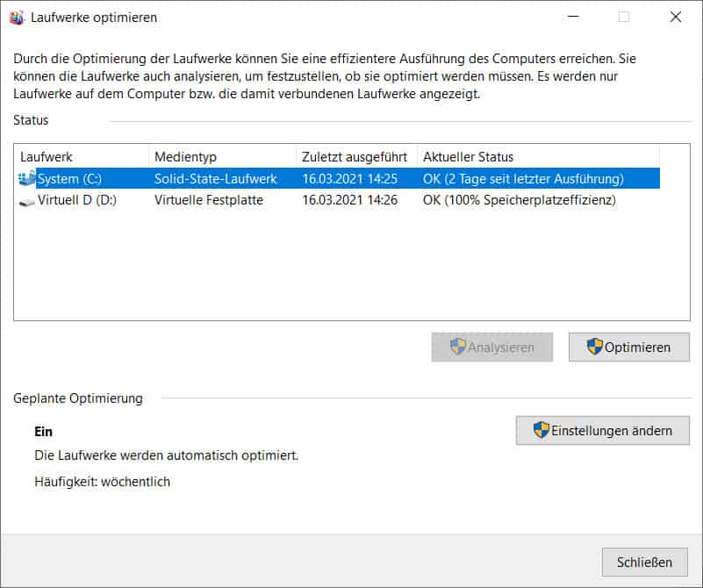Click the 100% Speicherplatzeffizienz status cell

point(520,200)
